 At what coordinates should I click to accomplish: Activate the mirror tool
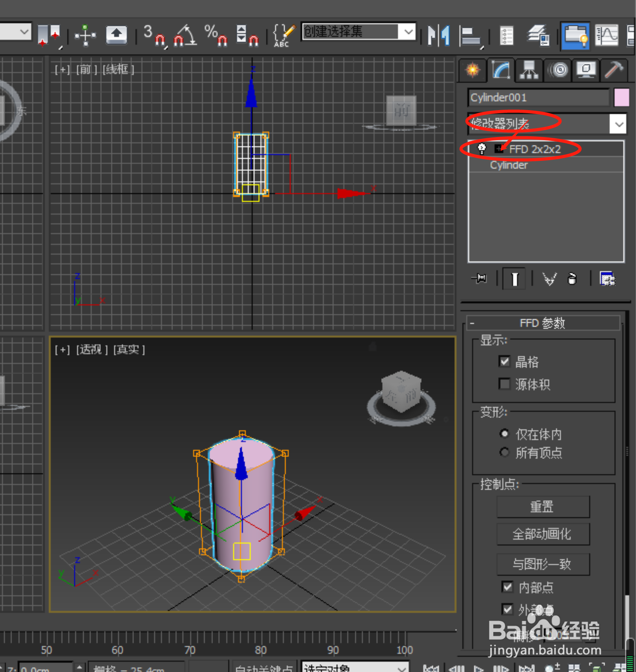[x=438, y=35]
